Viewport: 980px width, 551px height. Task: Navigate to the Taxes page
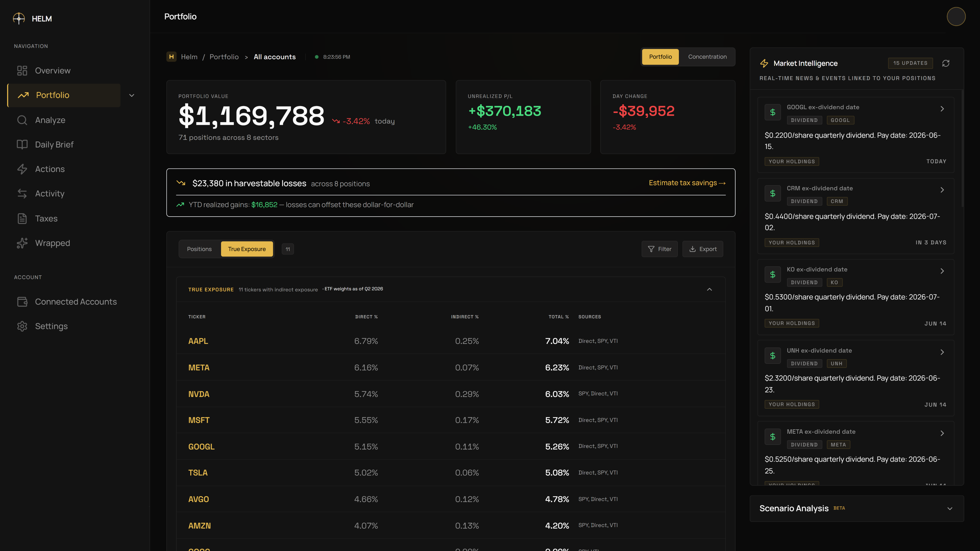click(x=64, y=219)
